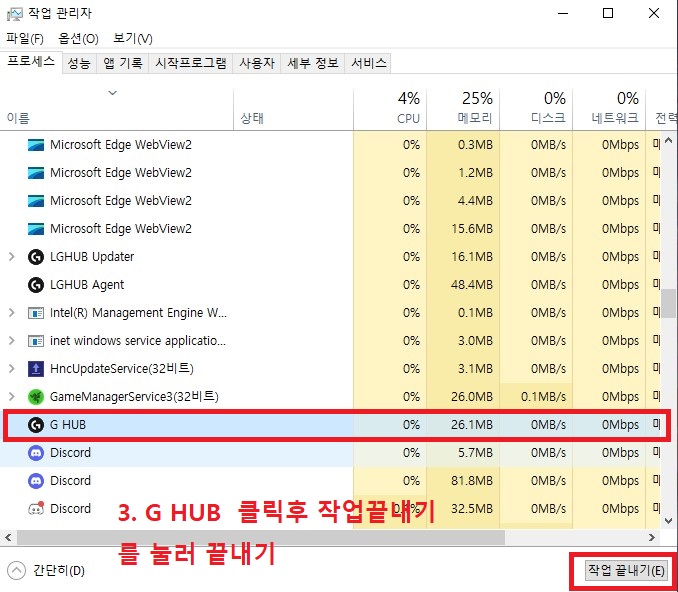
Task: Click the LGHUB Agent logo icon
Action: pyautogui.click(x=35, y=285)
